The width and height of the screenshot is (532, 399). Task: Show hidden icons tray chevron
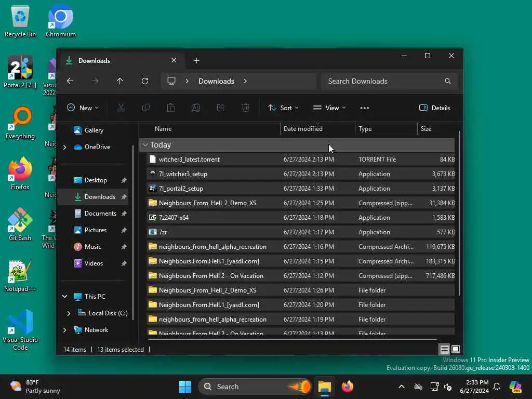pyautogui.click(x=402, y=387)
